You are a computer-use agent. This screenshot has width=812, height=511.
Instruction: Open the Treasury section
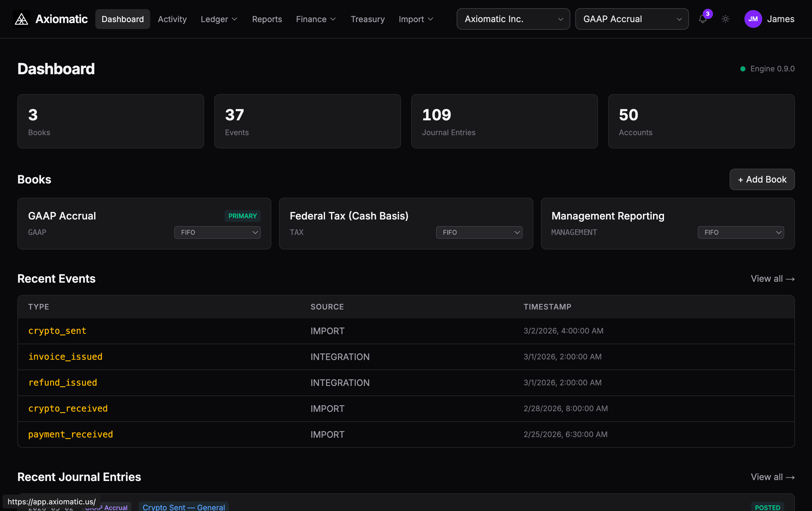[368, 19]
